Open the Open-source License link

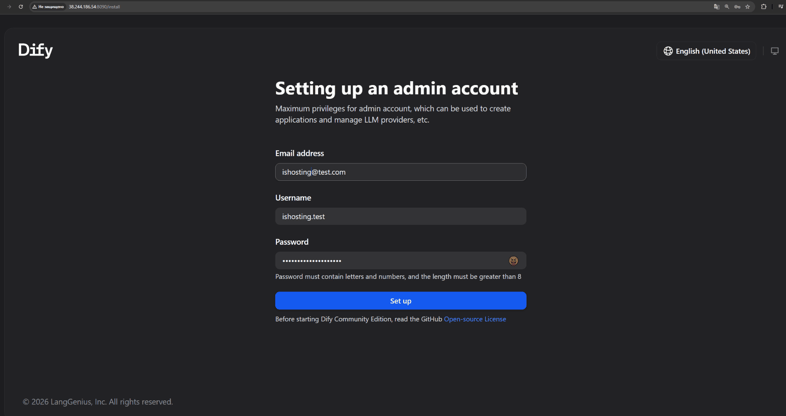(475, 319)
